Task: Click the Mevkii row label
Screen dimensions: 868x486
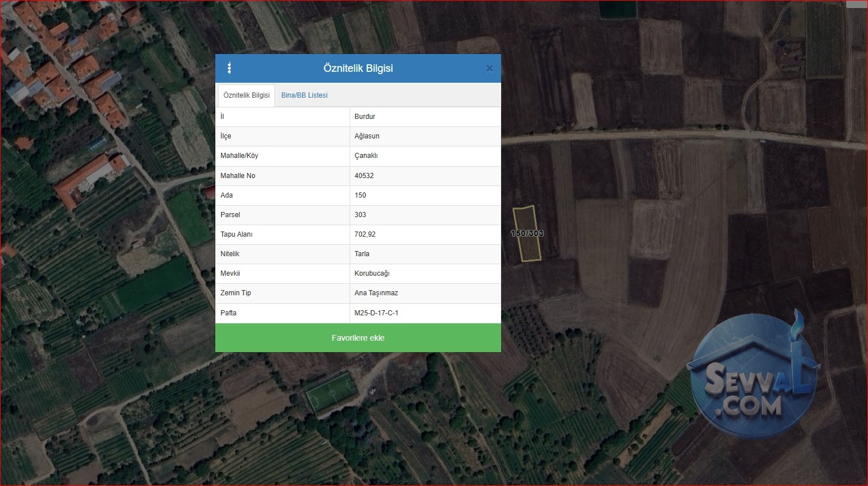Action: click(x=230, y=273)
